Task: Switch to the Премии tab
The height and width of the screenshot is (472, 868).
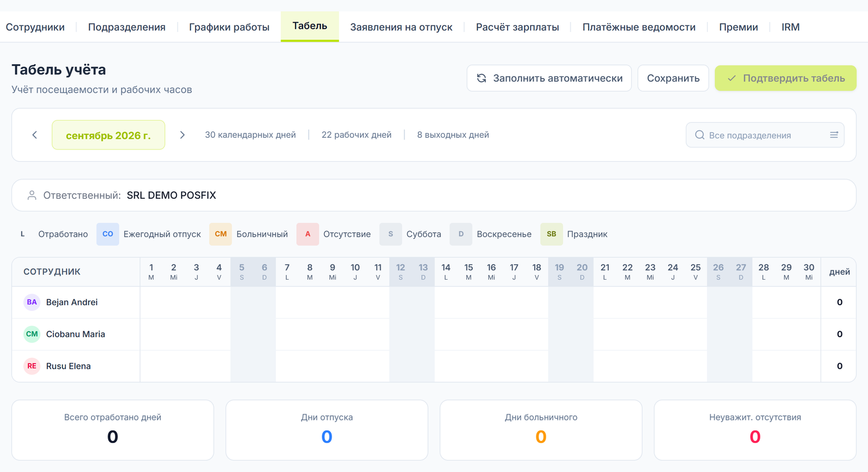Action: click(x=738, y=27)
